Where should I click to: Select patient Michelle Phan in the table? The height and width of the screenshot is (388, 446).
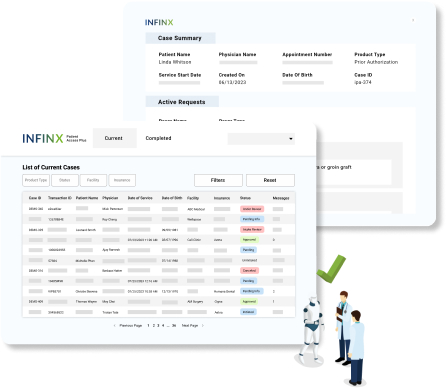click(85, 260)
